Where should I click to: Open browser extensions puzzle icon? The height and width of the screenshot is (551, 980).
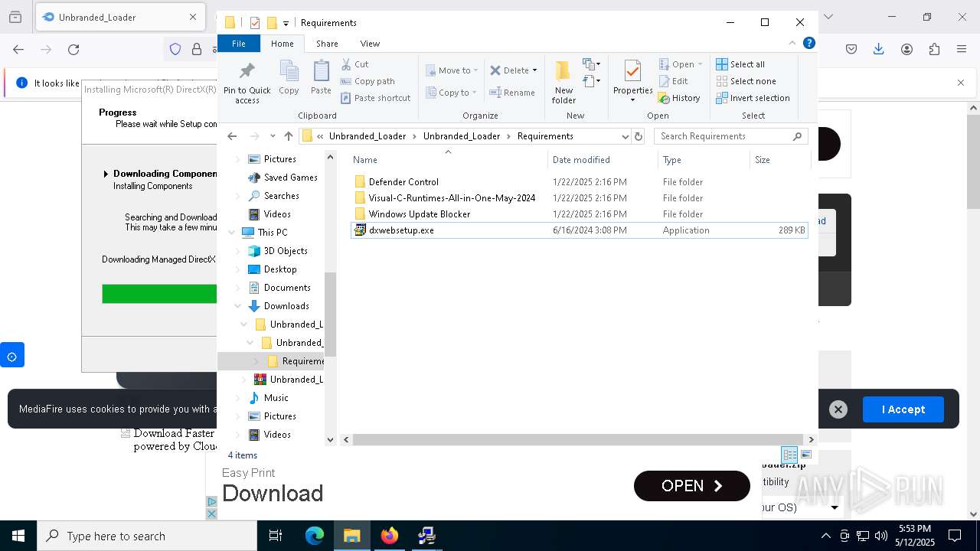tap(934, 50)
